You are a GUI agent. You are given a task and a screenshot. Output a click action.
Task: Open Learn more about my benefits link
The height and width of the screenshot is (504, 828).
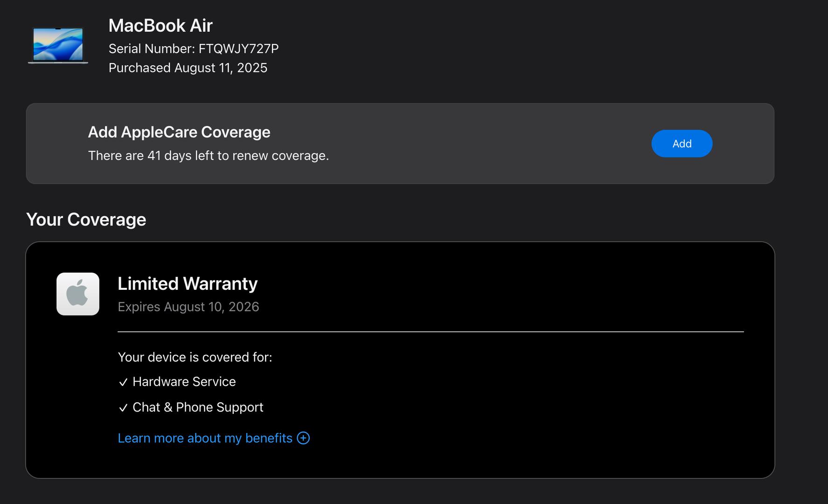205,438
